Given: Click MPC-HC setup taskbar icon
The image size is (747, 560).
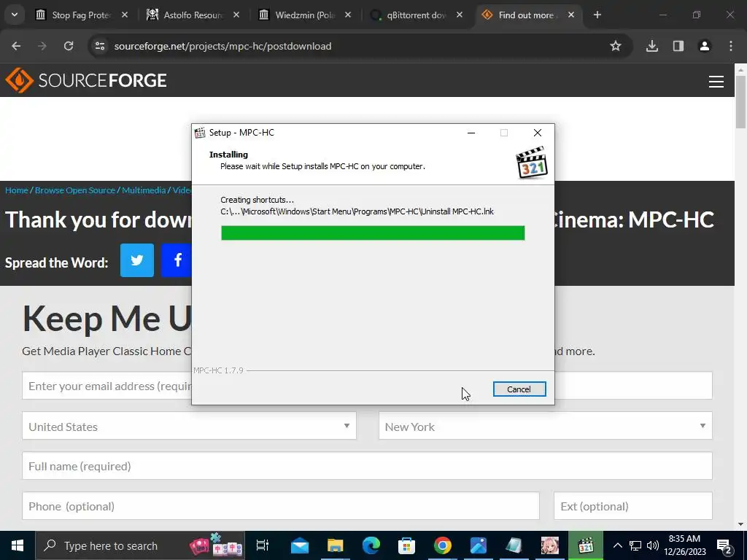Looking at the screenshot, I should (586, 545).
